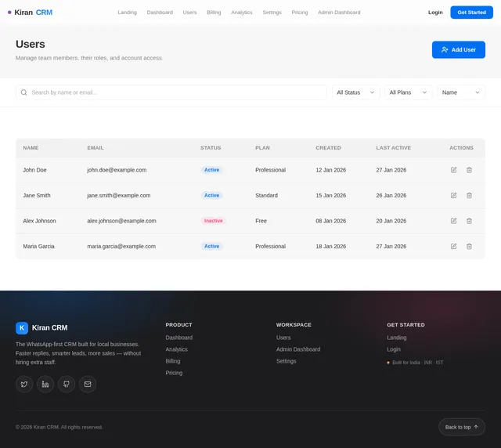Delete Maria Garcia's user record
The height and width of the screenshot is (448, 501).
point(469,246)
